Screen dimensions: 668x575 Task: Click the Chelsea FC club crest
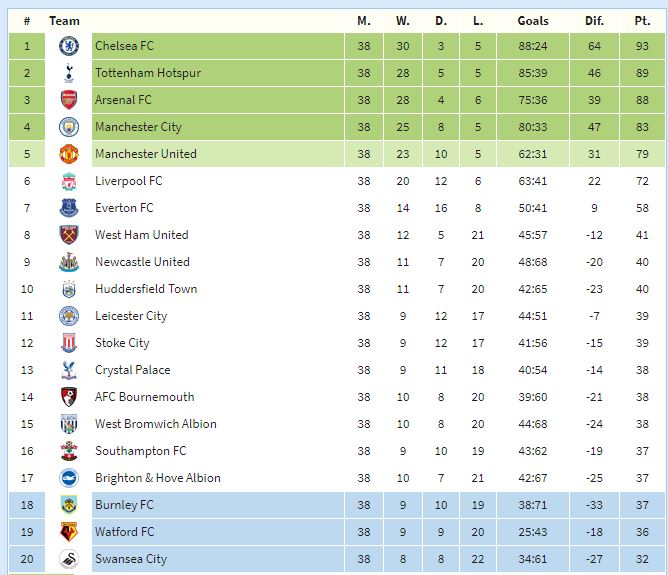(69, 46)
